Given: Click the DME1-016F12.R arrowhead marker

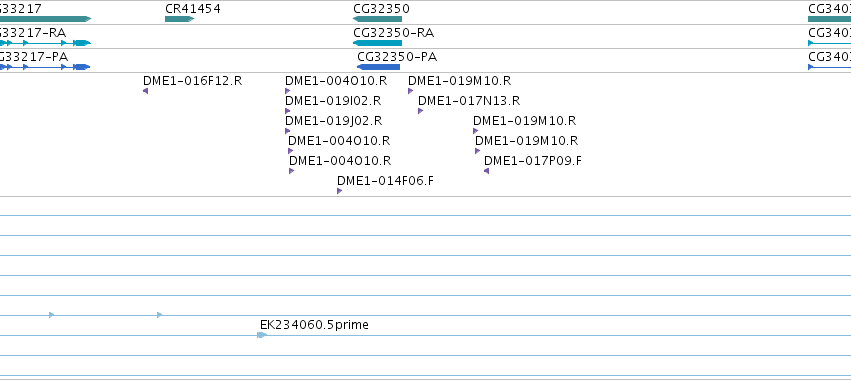Looking at the screenshot, I should tap(145, 91).
